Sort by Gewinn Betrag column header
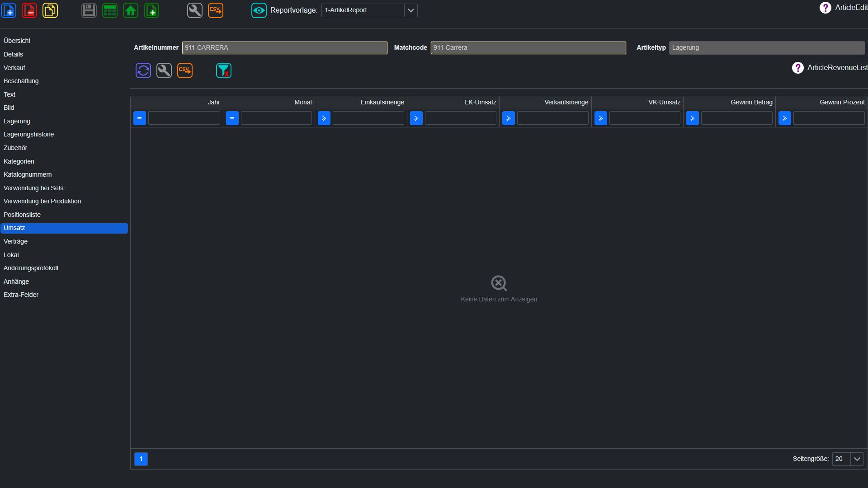The width and height of the screenshot is (868, 488). coord(730,102)
